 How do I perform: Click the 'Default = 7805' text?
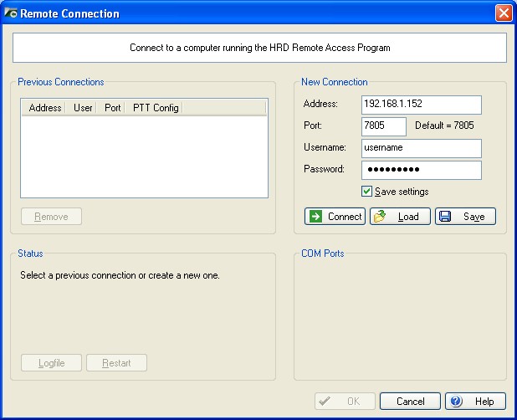coord(444,125)
